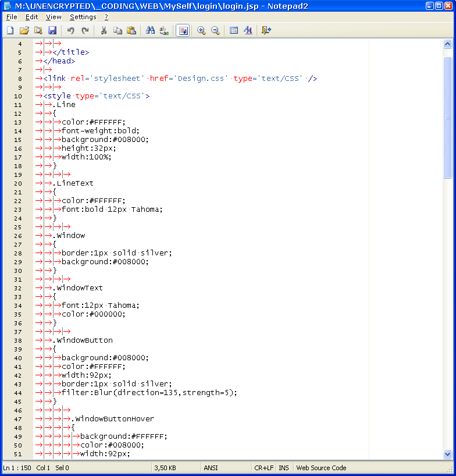The image size is (456, 476).
Task: Click the scroll down arrow
Action: (x=447, y=454)
